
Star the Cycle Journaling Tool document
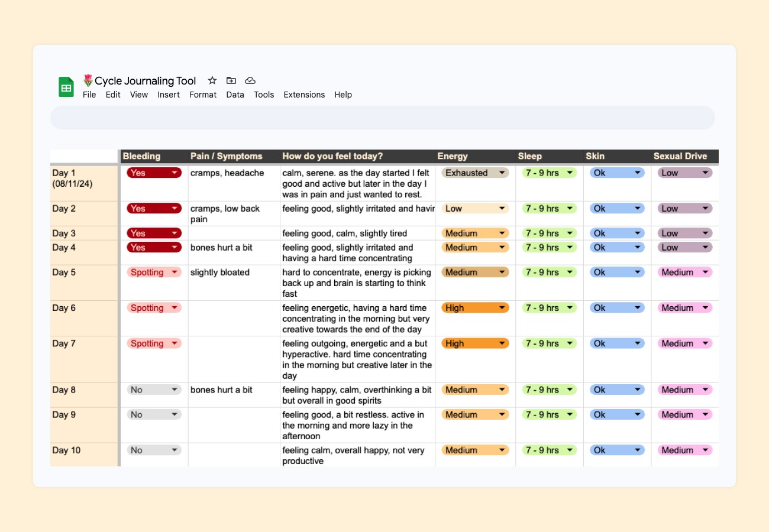[212, 80]
